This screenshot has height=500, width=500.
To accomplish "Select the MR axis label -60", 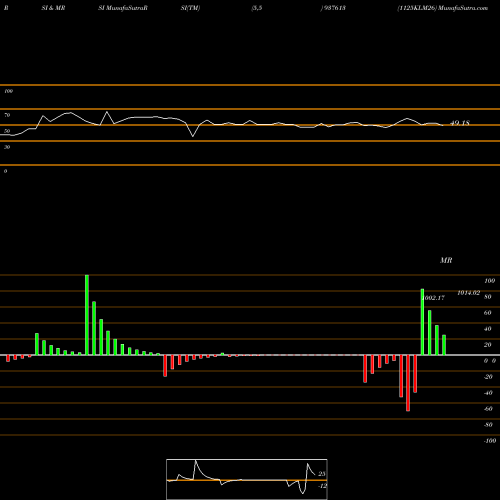I will click(488, 409).
